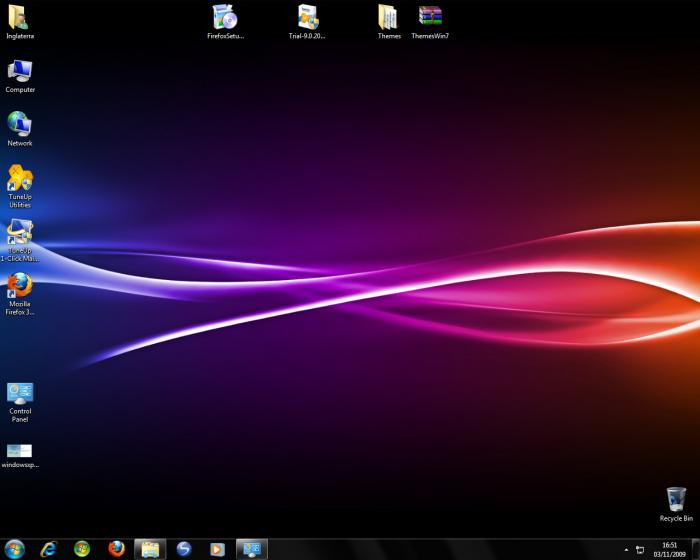Open Windows Explorer from the taskbar

(150, 549)
